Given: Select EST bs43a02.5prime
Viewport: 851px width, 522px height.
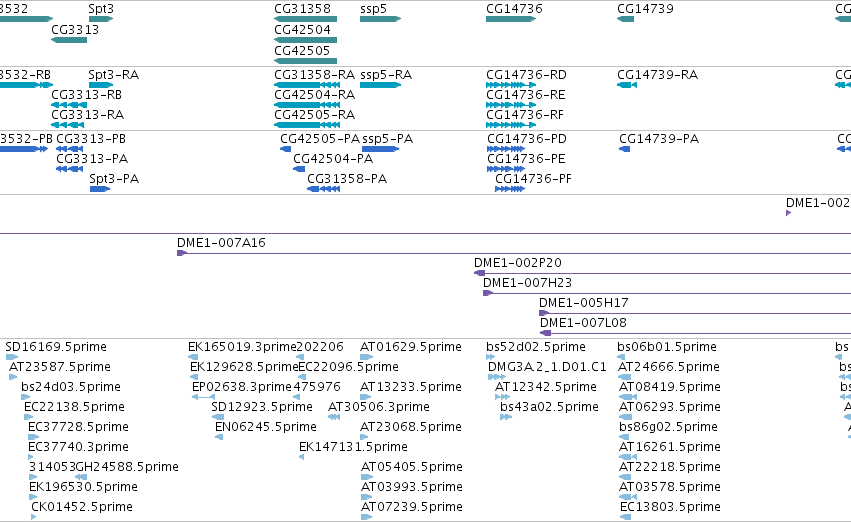Looking at the screenshot, I should pyautogui.click(x=506, y=417).
